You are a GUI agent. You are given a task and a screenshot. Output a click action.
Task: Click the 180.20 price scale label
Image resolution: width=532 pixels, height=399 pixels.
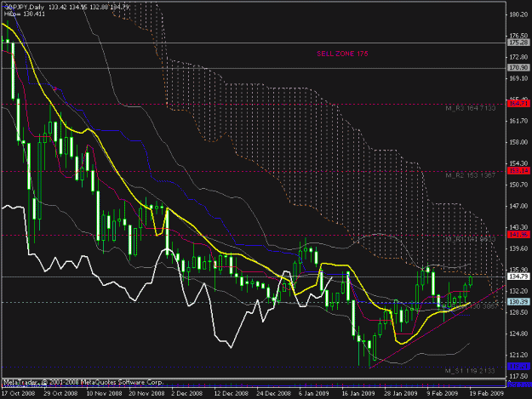tap(519, 14)
